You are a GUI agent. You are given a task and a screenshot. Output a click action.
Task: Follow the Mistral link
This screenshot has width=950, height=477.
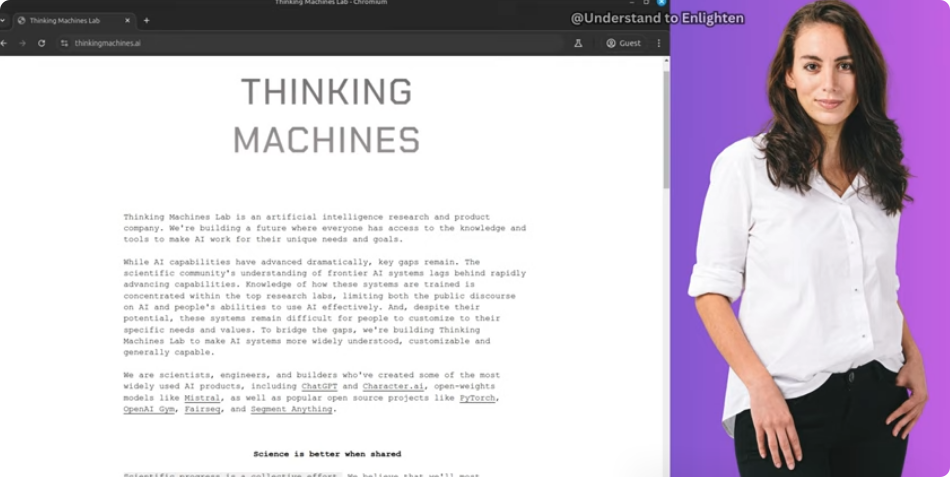[202, 398]
